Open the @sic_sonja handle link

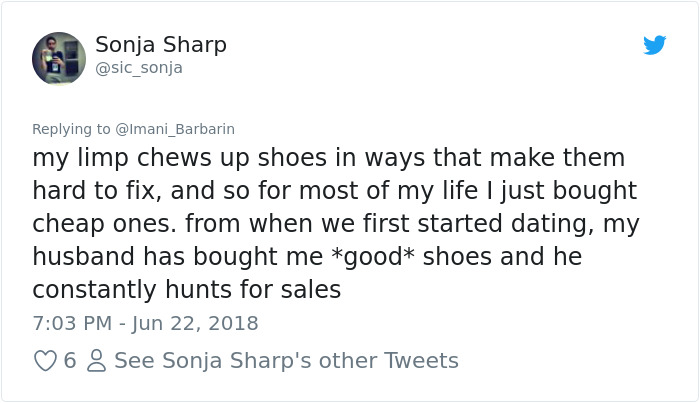139,68
